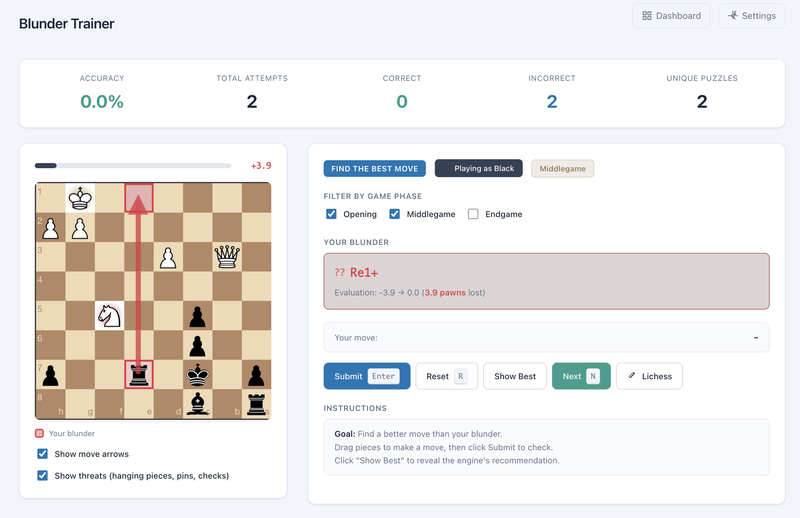Click the highlighted e1 target square
Image resolution: width=800 pixels, height=518 pixels.
[138, 198]
